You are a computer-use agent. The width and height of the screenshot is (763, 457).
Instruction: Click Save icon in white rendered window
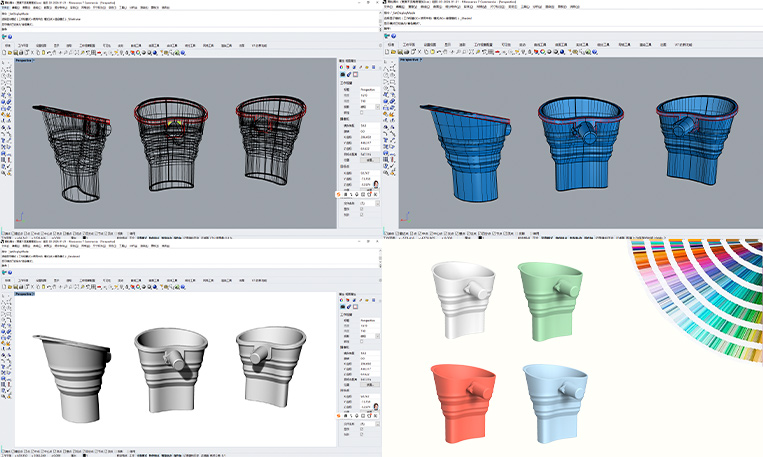(15, 287)
